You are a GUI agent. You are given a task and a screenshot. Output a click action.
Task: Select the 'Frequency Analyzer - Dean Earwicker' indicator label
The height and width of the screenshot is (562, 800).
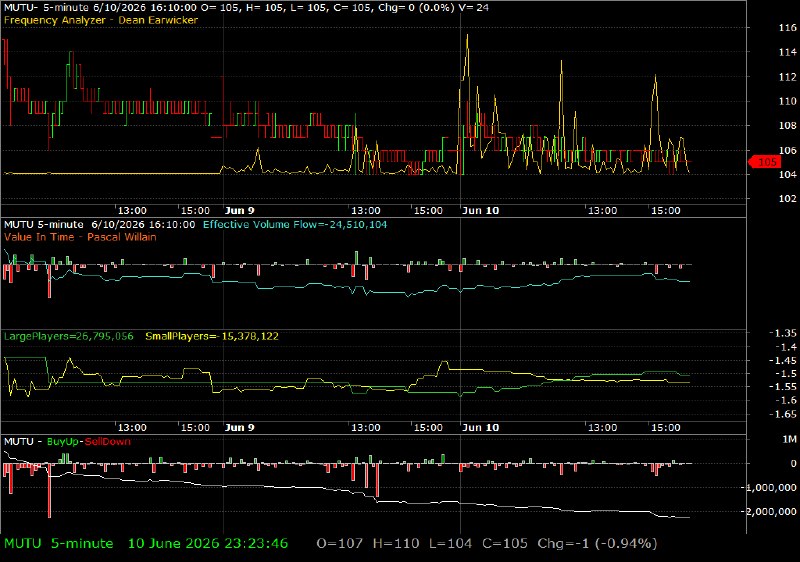coord(101,20)
